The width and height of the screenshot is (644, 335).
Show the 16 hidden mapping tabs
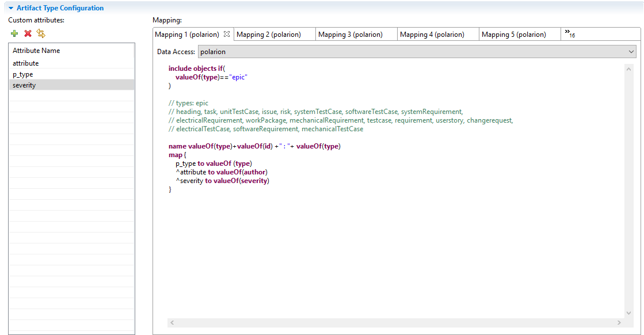click(570, 33)
